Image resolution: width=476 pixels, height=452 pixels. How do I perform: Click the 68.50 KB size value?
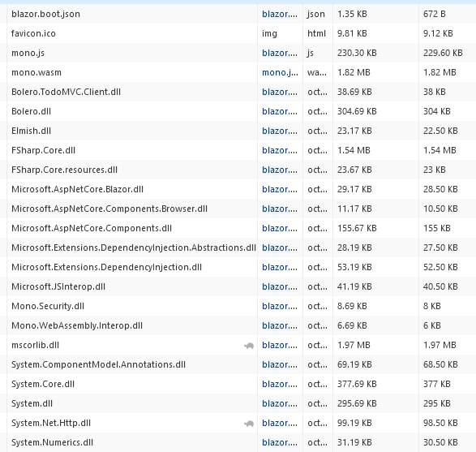point(440,364)
